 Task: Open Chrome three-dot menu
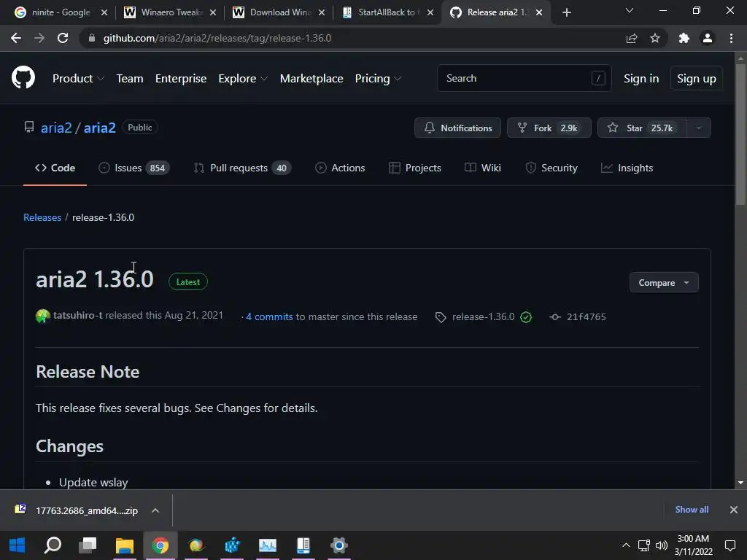click(731, 38)
